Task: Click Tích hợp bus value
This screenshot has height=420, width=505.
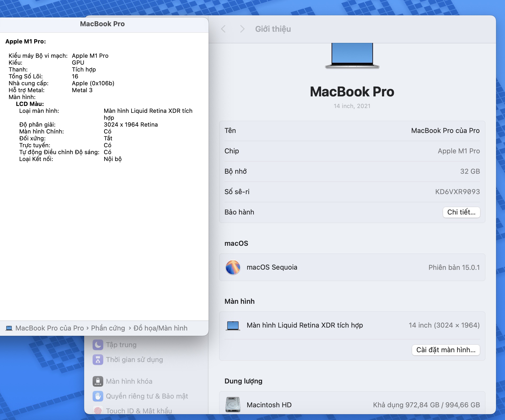Action: pos(84,69)
